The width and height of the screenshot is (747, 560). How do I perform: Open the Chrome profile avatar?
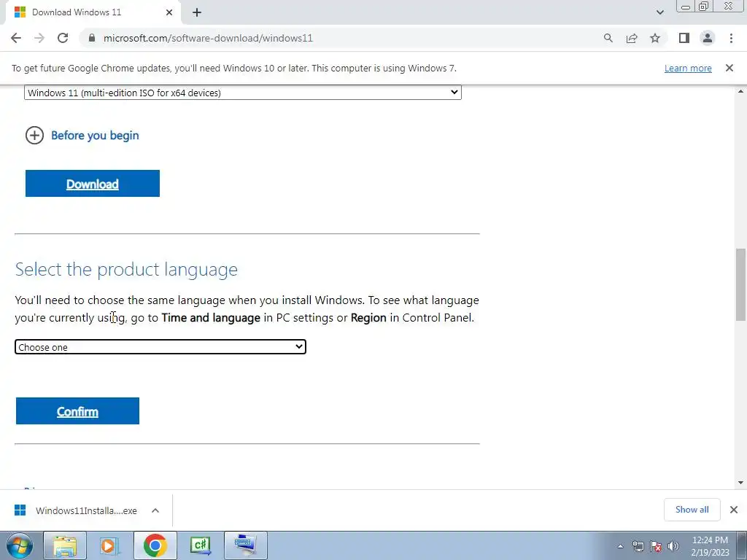click(x=708, y=38)
